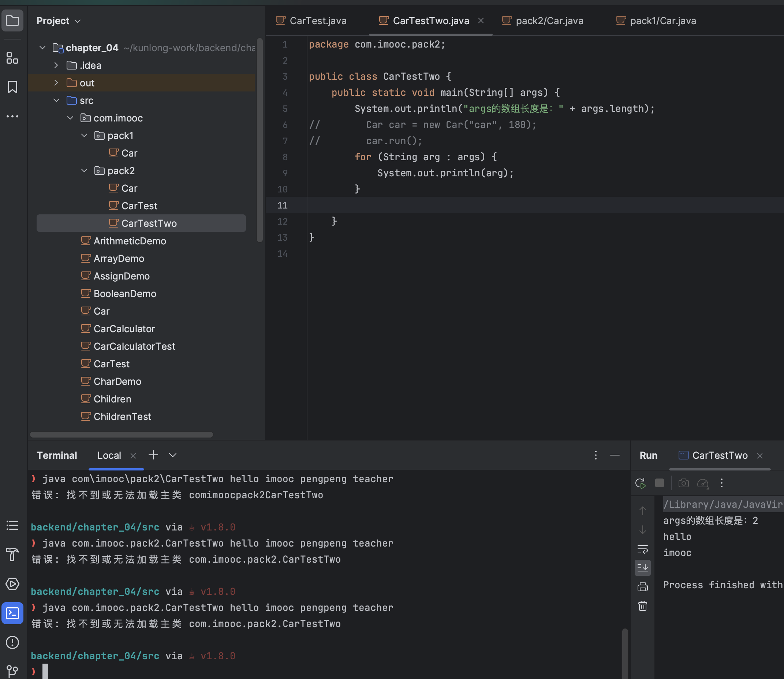The image size is (784, 679).
Task: Click the Down the stack trace arrow
Action: click(x=643, y=530)
